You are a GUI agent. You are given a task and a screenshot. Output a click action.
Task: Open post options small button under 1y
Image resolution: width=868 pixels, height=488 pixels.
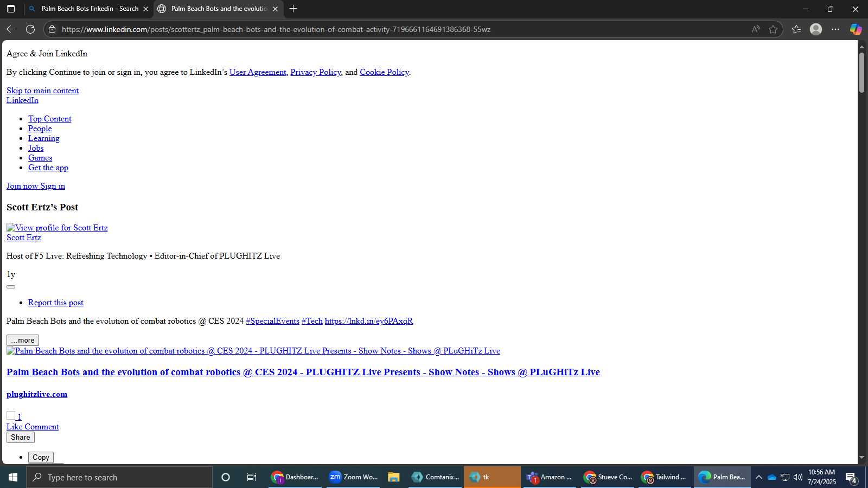[x=11, y=287]
